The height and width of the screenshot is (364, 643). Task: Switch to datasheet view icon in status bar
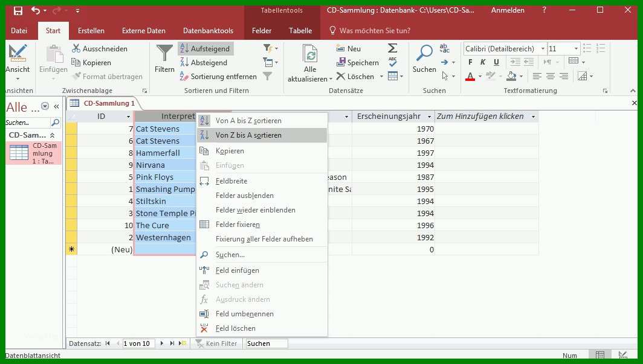(600, 355)
